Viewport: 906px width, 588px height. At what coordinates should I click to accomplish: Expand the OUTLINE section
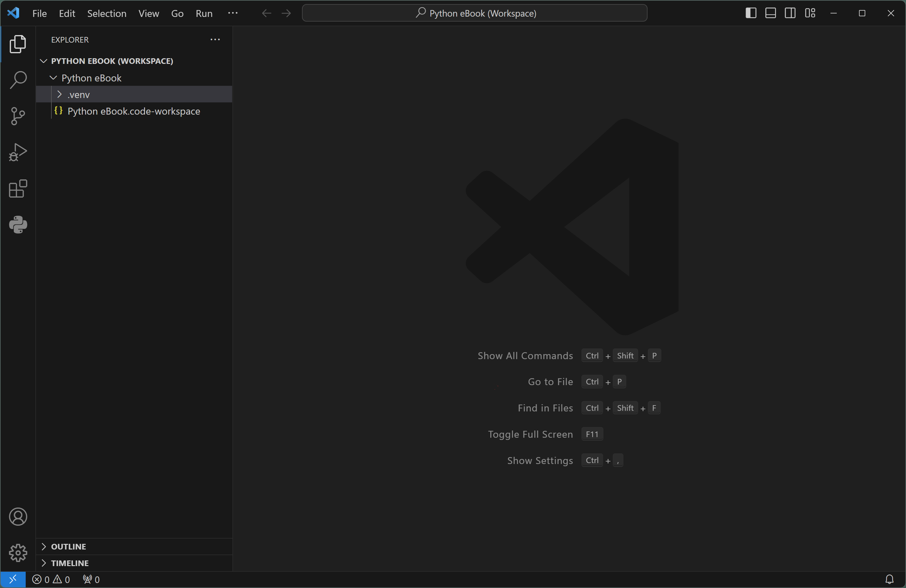[x=134, y=547]
